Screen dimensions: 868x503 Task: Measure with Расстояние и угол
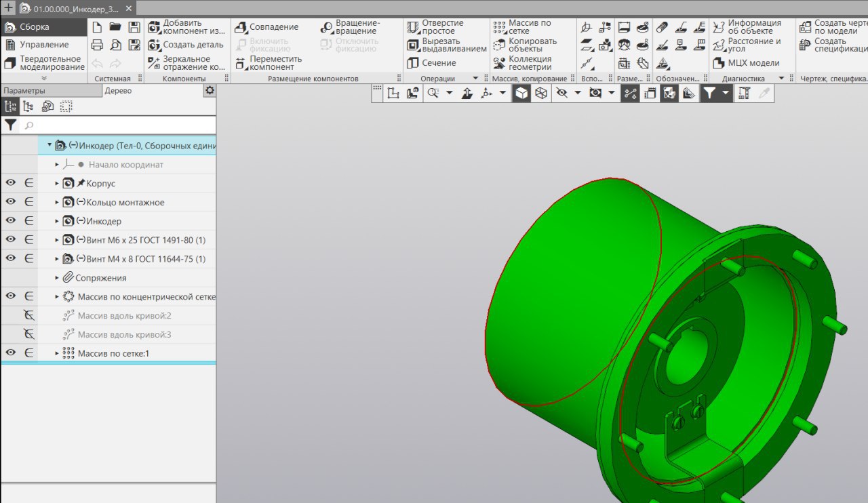[747, 45]
